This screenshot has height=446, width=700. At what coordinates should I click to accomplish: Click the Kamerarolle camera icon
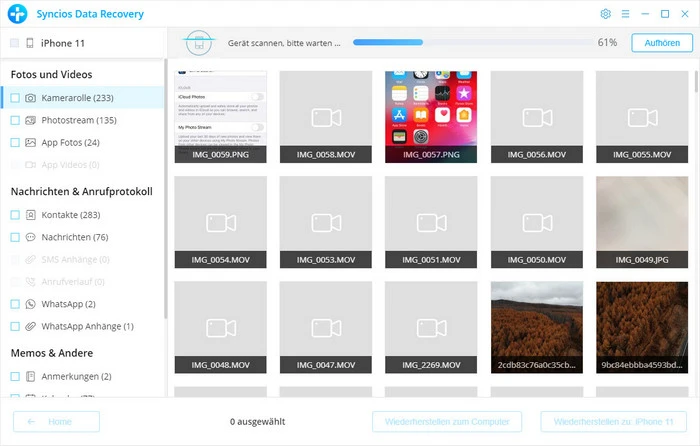pos(31,98)
